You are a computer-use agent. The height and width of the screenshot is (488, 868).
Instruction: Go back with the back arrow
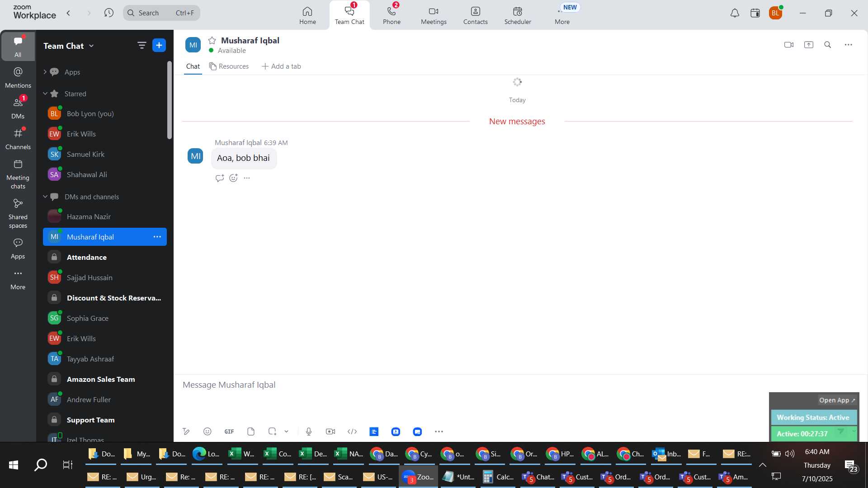[x=69, y=13]
